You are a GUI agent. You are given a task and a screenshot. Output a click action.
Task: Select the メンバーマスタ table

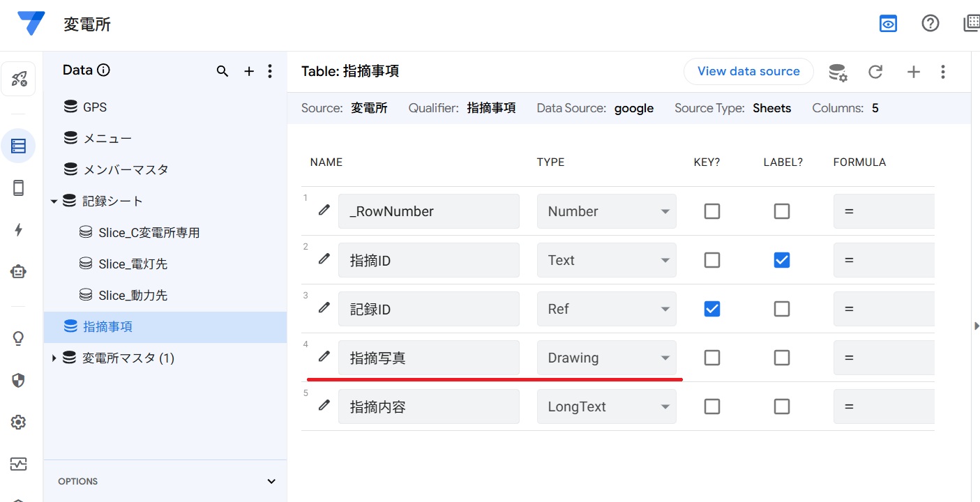tap(126, 169)
